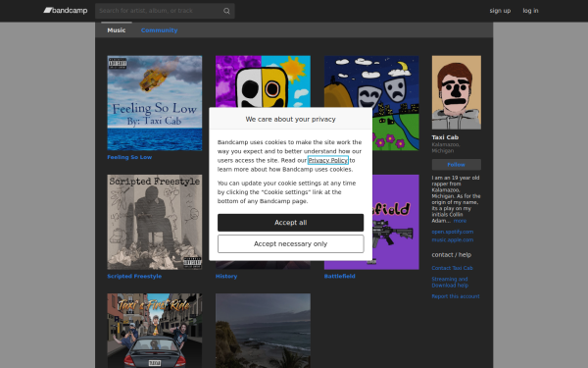
Task: View the Taxi Cab artist portrait
Action: point(457,92)
